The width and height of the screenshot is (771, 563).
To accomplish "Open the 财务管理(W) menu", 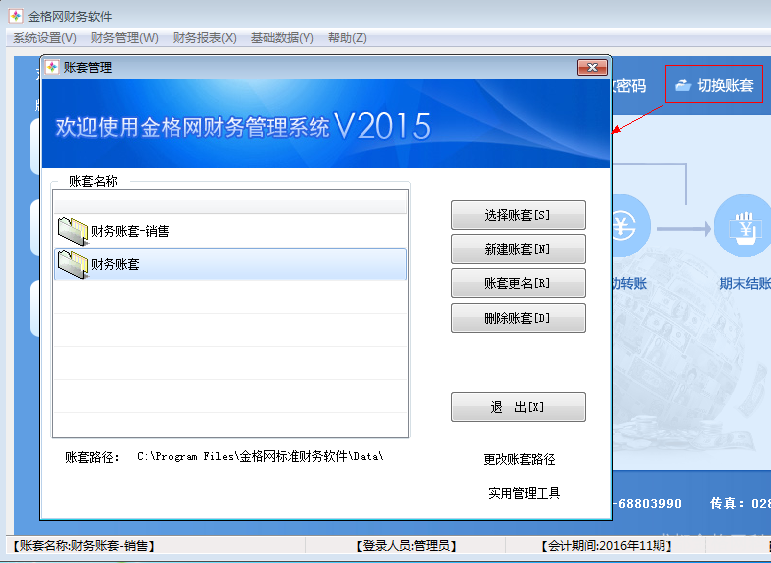I will click(x=124, y=38).
